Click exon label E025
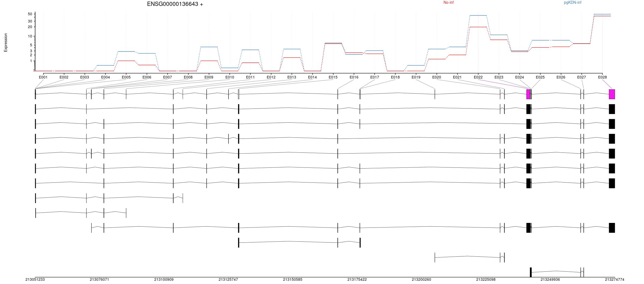This screenshot has width=644, height=284. pos(540,77)
